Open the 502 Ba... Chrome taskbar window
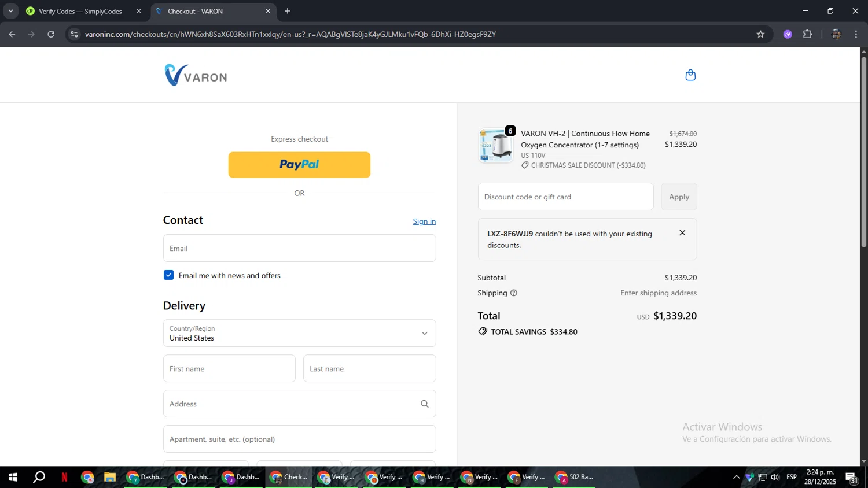 pyautogui.click(x=575, y=477)
